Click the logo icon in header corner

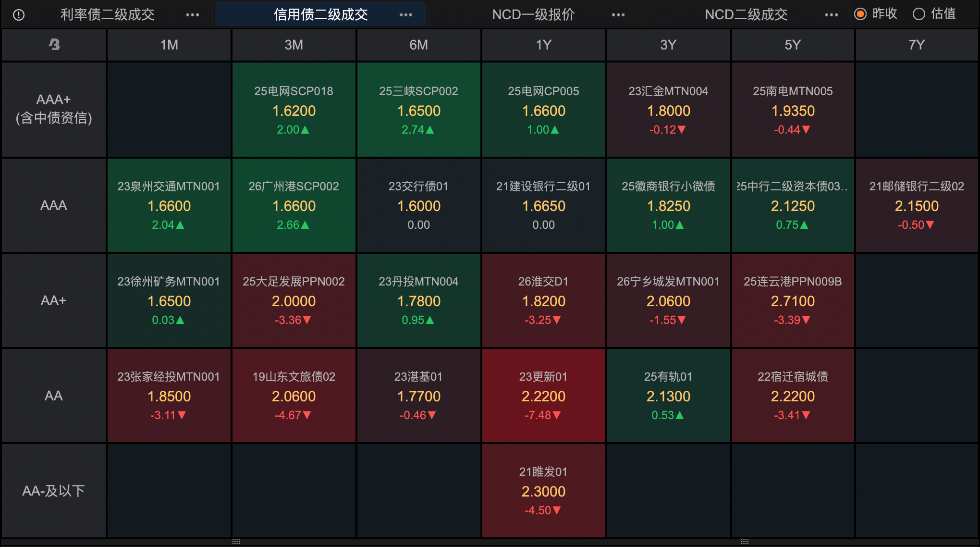[x=54, y=45]
